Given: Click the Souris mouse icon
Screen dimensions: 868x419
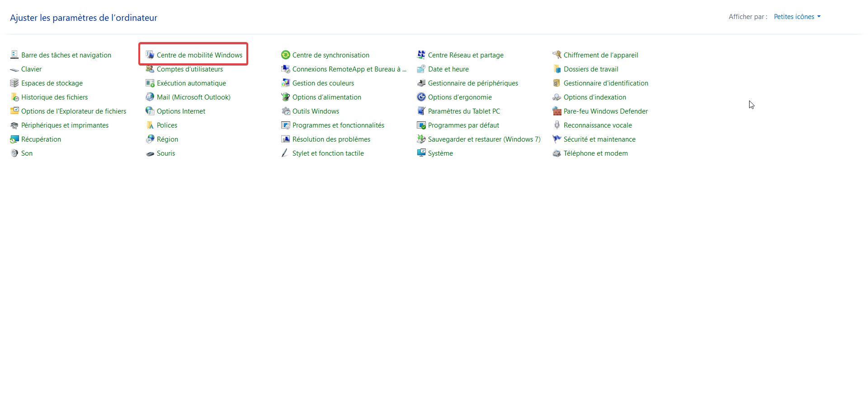Looking at the screenshot, I should [x=150, y=153].
